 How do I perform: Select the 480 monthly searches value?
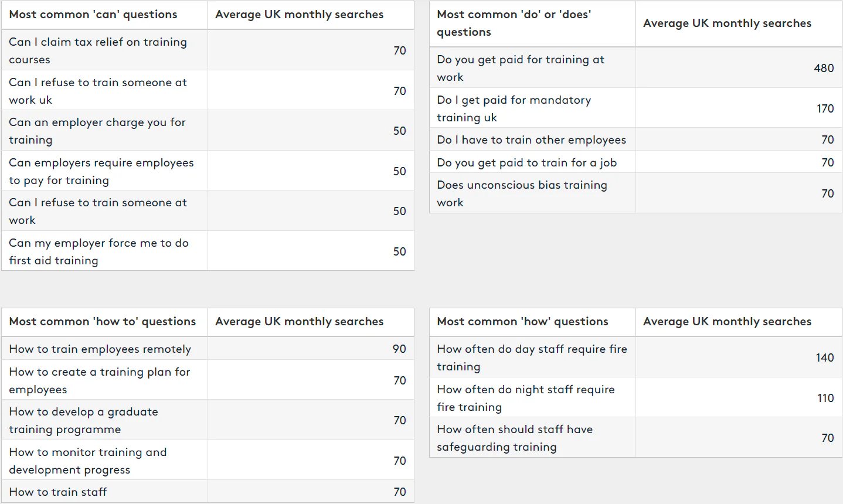click(823, 68)
